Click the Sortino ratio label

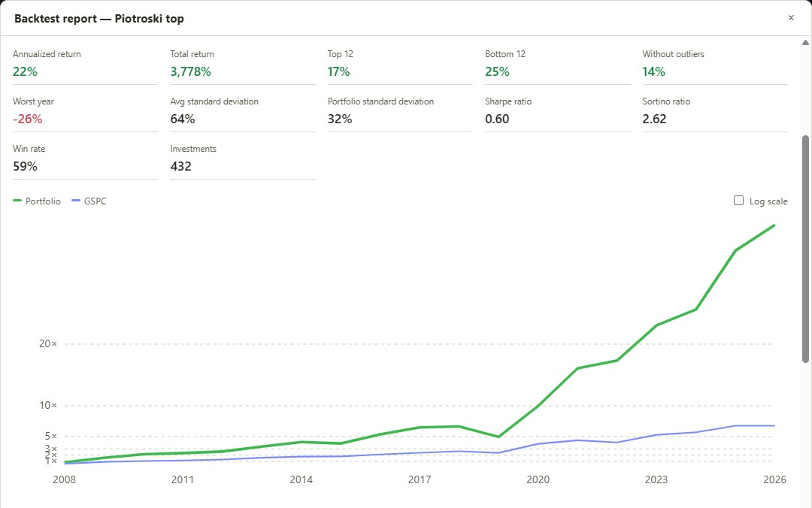pyautogui.click(x=666, y=101)
